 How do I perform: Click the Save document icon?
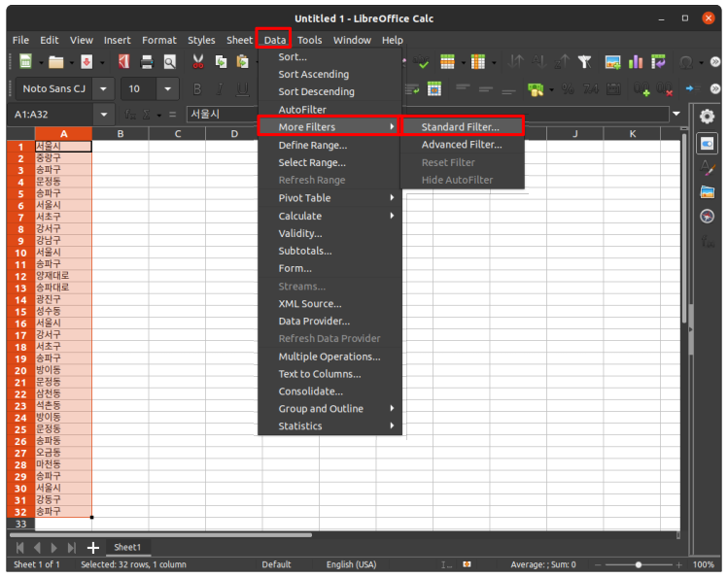pos(87,62)
